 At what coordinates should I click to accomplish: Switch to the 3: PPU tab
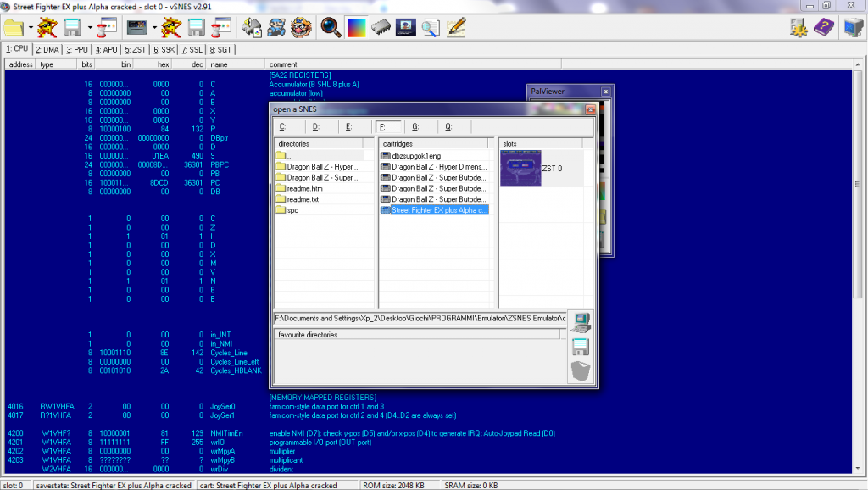tap(77, 50)
